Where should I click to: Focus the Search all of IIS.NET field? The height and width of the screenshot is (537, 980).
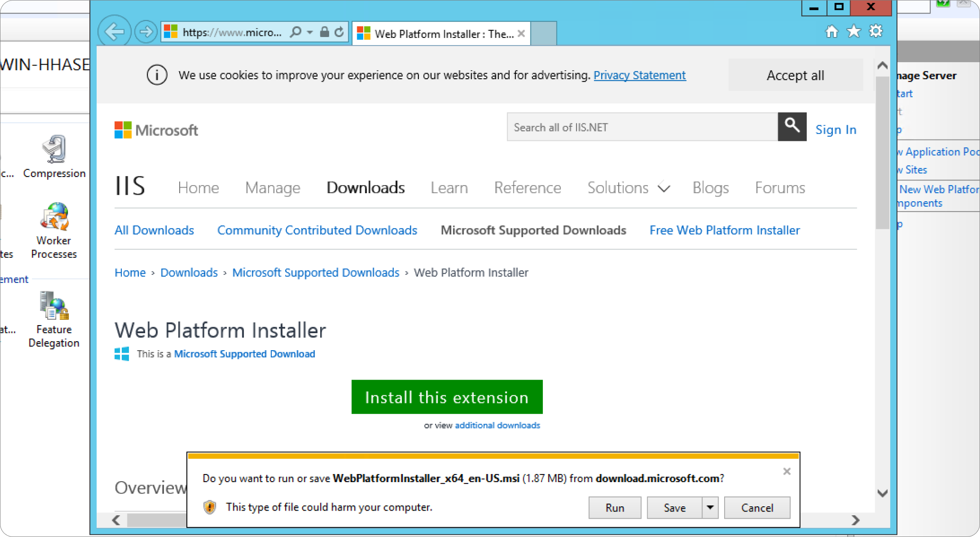tap(642, 127)
